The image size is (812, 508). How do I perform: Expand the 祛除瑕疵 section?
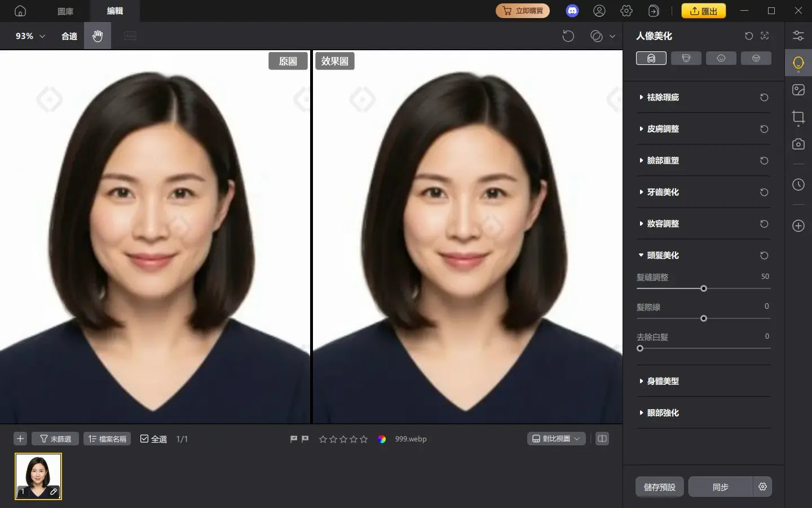click(x=663, y=97)
